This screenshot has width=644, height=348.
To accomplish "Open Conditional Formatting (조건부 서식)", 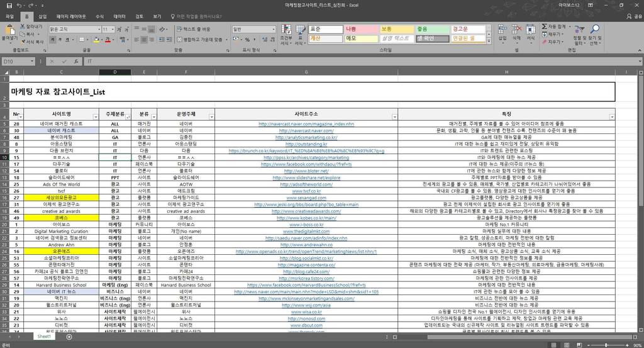I will (x=286, y=35).
